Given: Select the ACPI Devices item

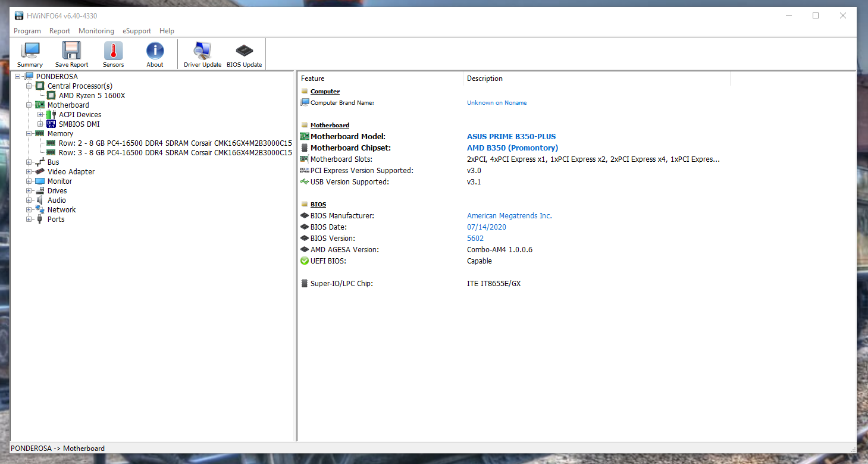Looking at the screenshot, I should 80,115.
